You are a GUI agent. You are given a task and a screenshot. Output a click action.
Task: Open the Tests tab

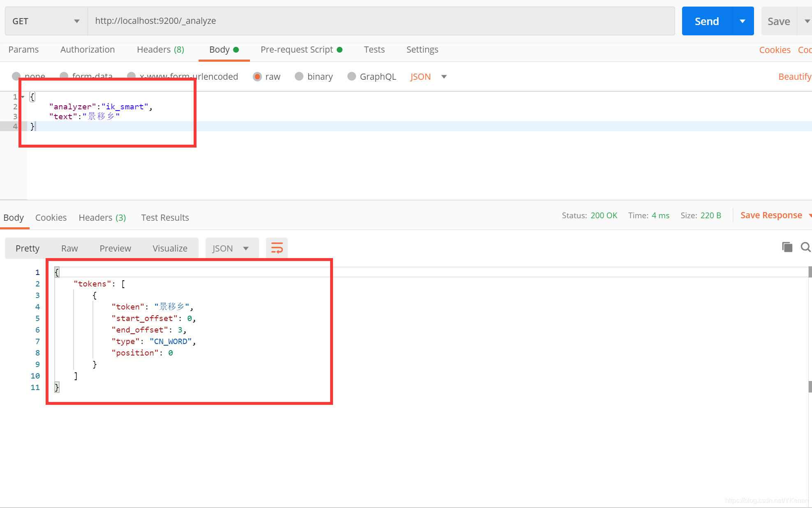(x=374, y=50)
